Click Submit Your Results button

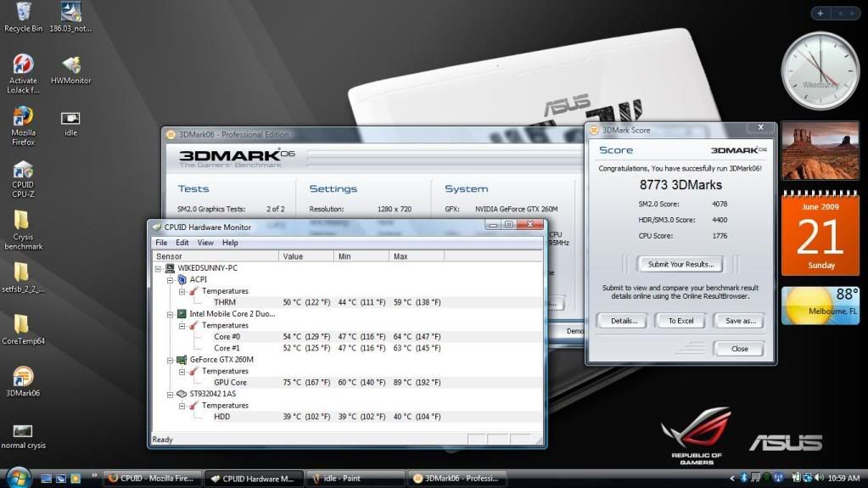coord(680,264)
